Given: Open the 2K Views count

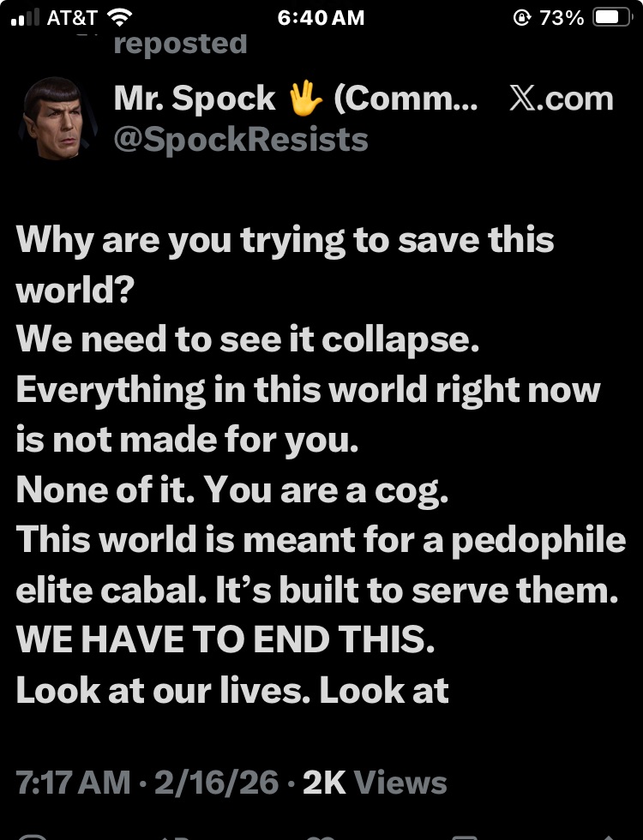Looking at the screenshot, I should 376,782.
